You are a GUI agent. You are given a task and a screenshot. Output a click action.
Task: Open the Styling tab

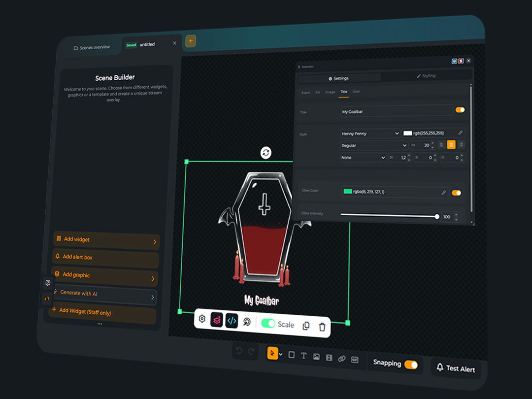[426, 76]
